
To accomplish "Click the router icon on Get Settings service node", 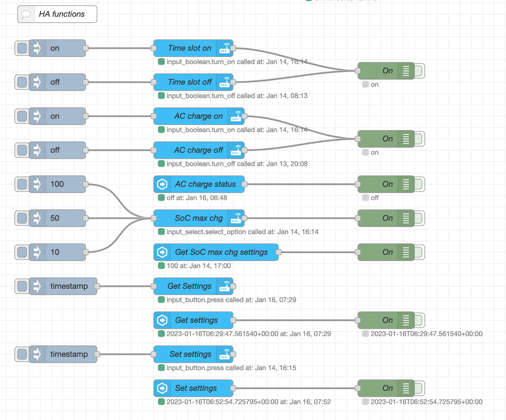I will click(x=224, y=286).
